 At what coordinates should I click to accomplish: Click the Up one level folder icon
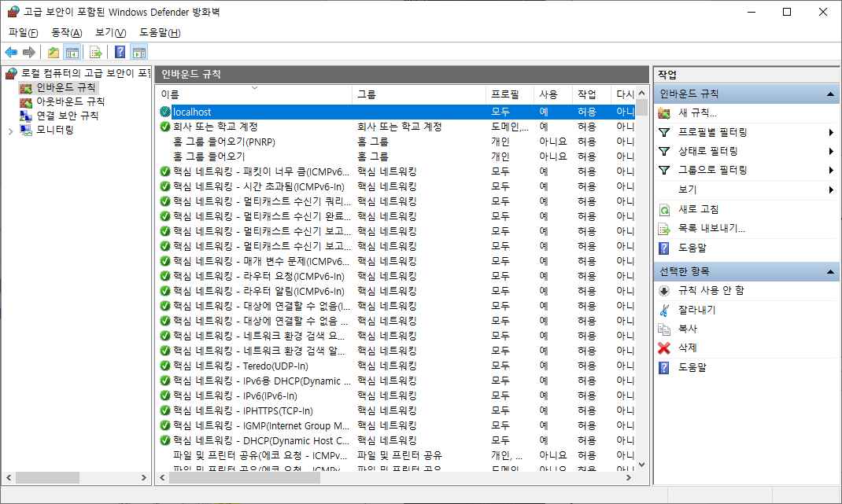pyautogui.click(x=54, y=52)
